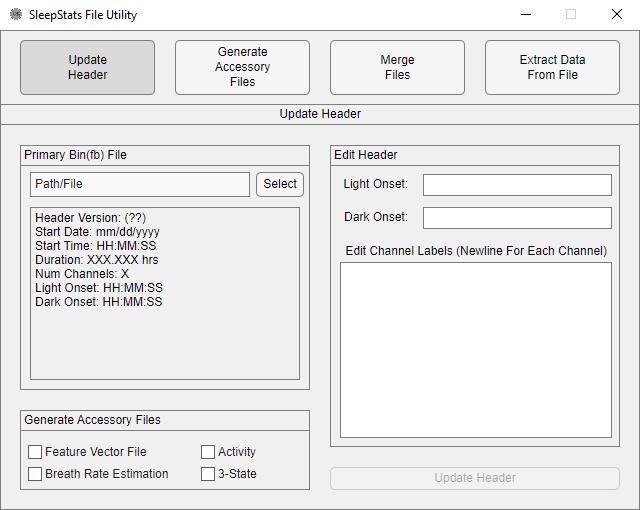
Task: Focus the Dark Onset input field
Action: tap(517, 218)
